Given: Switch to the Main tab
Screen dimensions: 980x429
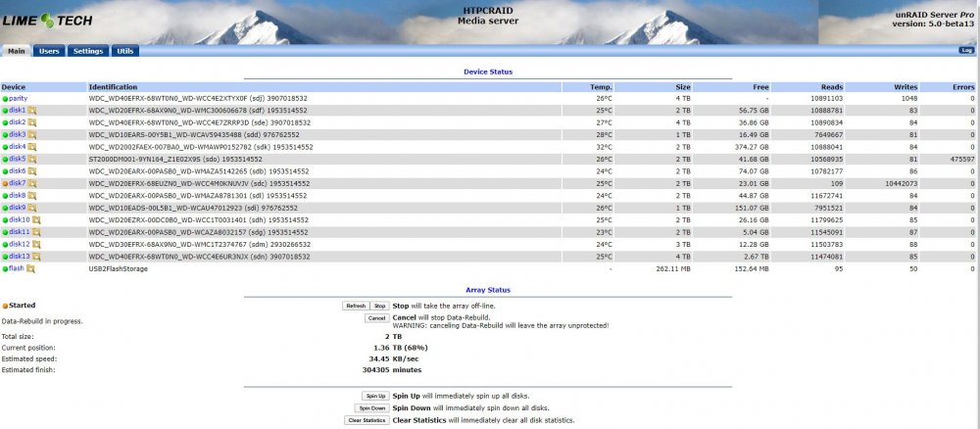Looking at the screenshot, I should tap(17, 51).
